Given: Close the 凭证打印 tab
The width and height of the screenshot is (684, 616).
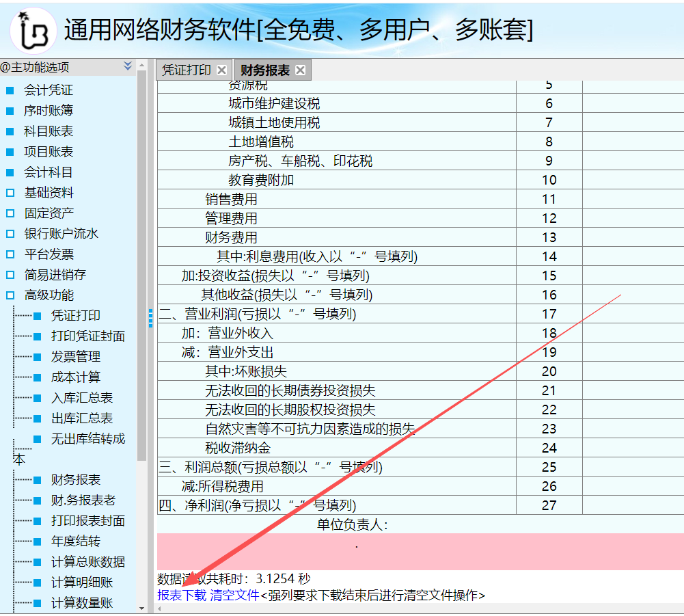Looking at the screenshot, I should [x=221, y=70].
